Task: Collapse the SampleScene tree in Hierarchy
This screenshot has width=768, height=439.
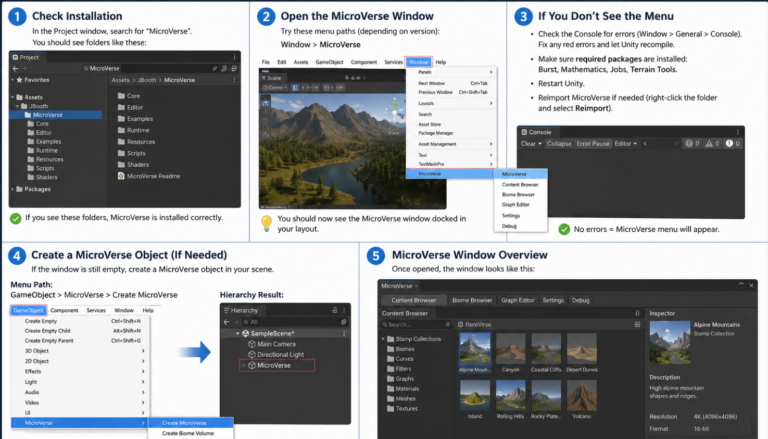Action: click(x=238, y=333)
